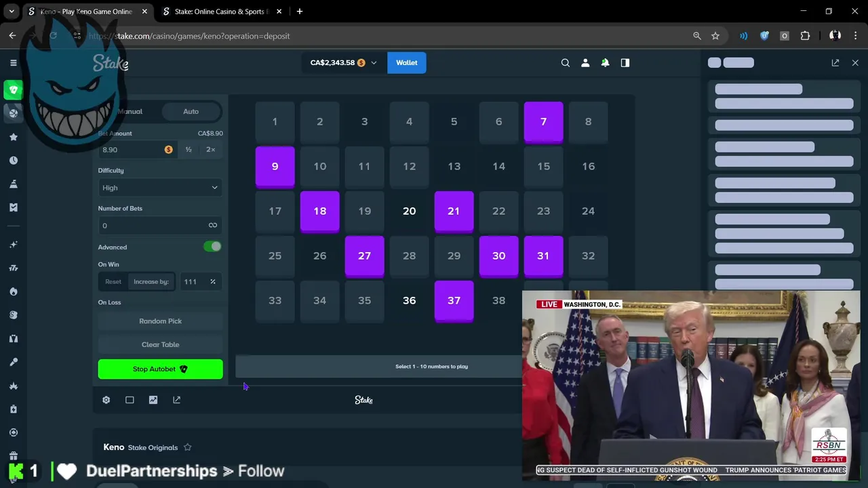Click the DuelPartnerships Follow overlay text
The image size is (868, 488).
coord(185,471)
